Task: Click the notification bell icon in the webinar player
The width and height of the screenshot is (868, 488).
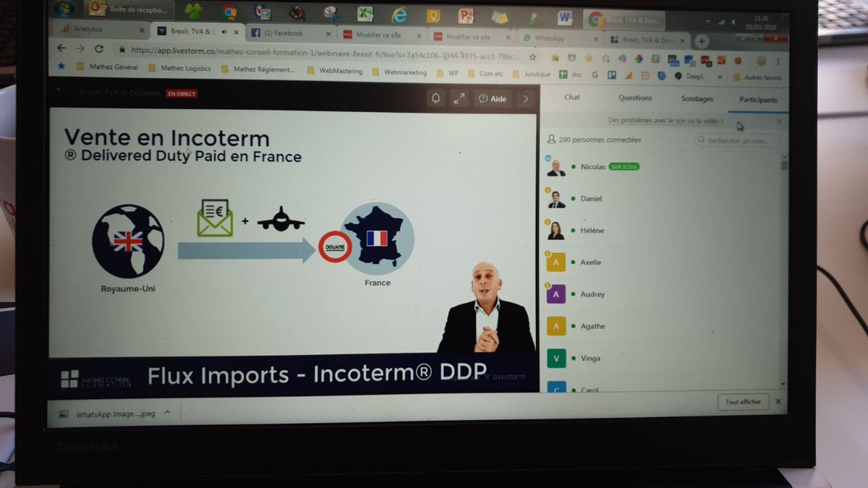Action: [435, 99]
